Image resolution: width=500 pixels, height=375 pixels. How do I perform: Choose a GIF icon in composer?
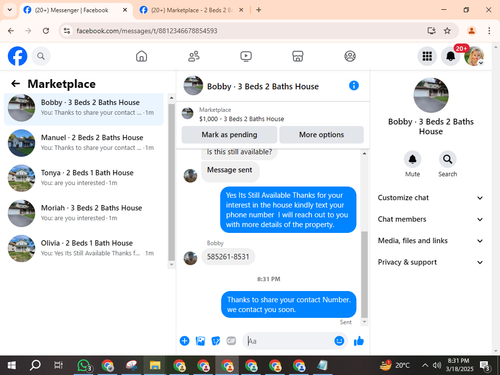[x=231, y=341]
